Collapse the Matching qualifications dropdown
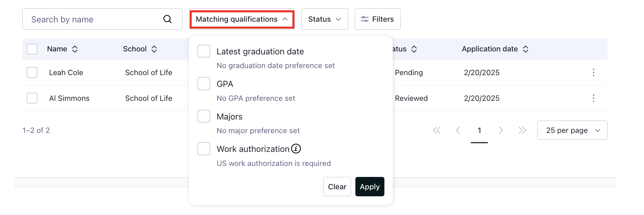The image size is (644, 215). tap(242, 19)
